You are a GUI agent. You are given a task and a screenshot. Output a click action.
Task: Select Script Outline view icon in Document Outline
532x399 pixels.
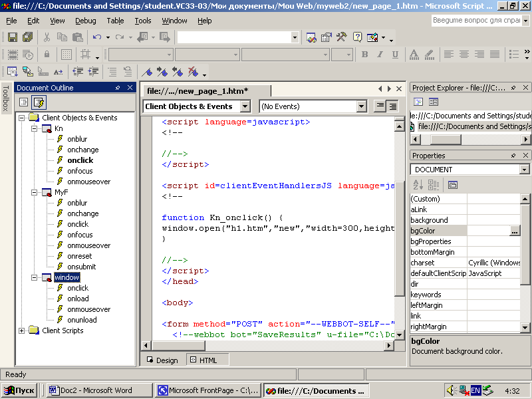click(x=39, y=102)
